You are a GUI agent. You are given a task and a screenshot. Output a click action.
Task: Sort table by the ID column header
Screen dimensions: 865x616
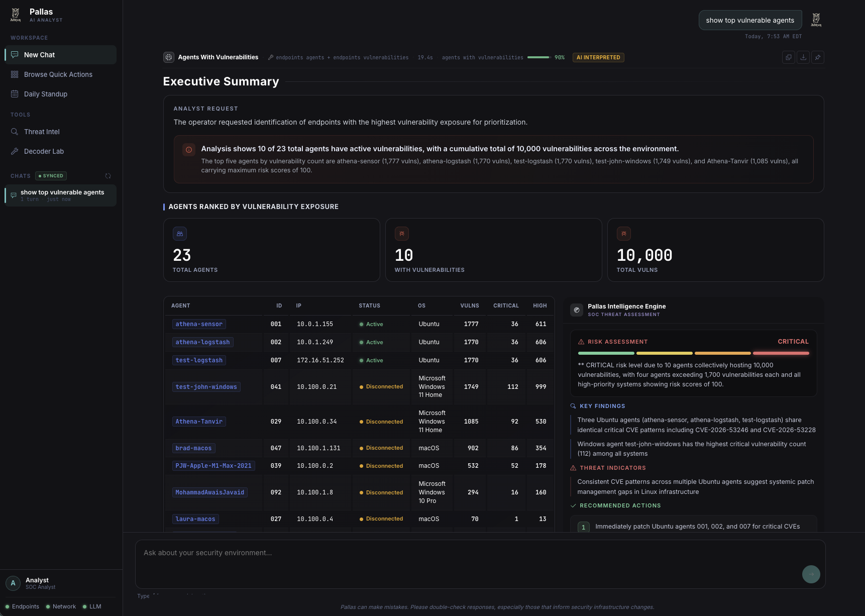click(x=279, y=305)
